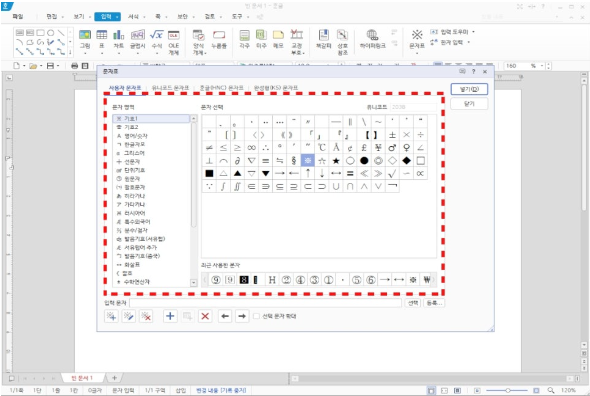Toggle 변경 내용 tracking in status bar

click(221, 390)
